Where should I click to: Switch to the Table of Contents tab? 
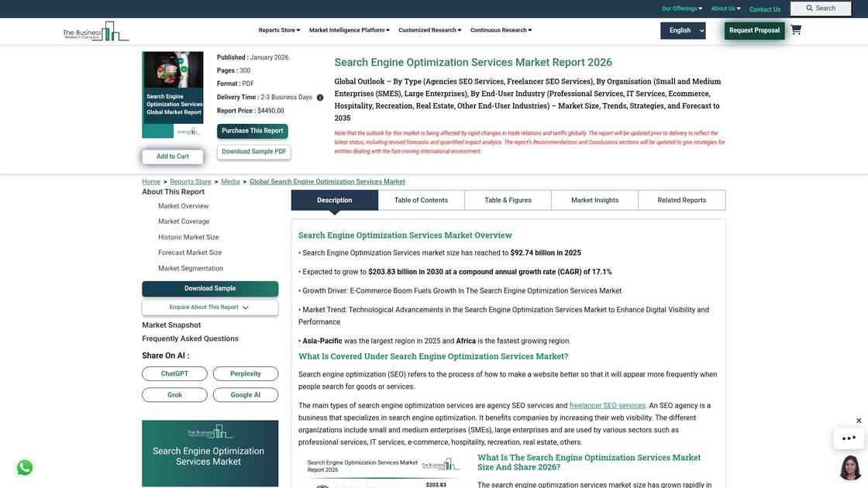click(422, 201)
